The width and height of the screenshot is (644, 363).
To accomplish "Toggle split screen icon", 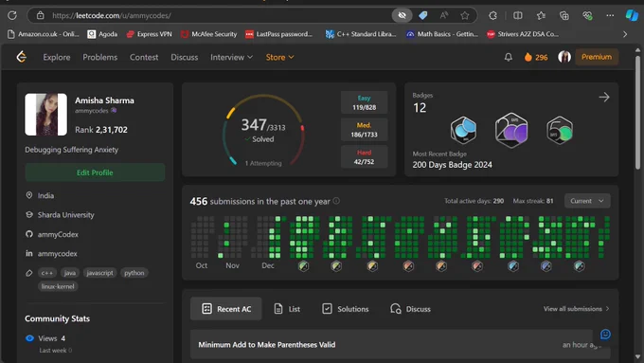I will (518, 15).
